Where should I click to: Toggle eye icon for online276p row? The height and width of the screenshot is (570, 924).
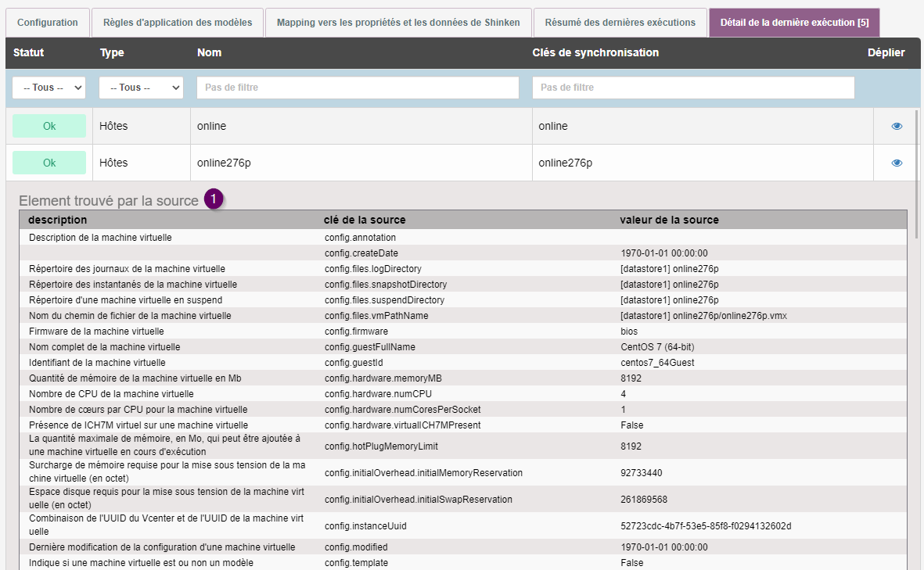pos(897,163)
